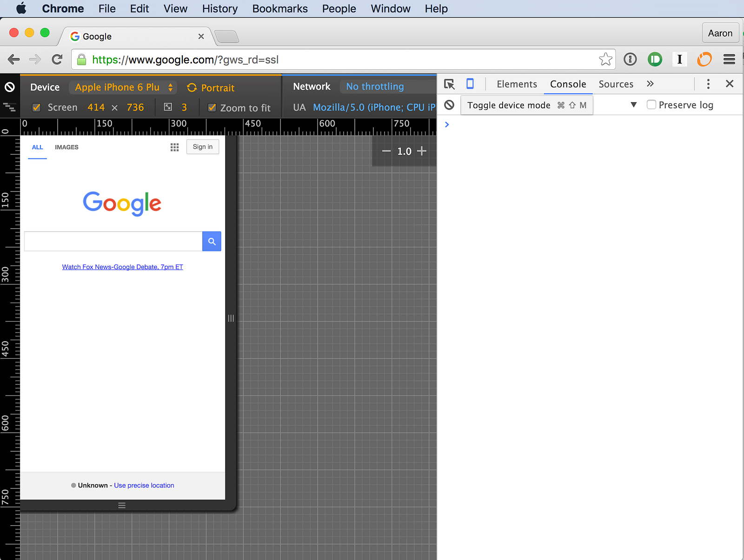Screen dimensions: 744x560
Task: Open the File menu
Action: pos(107,8)
